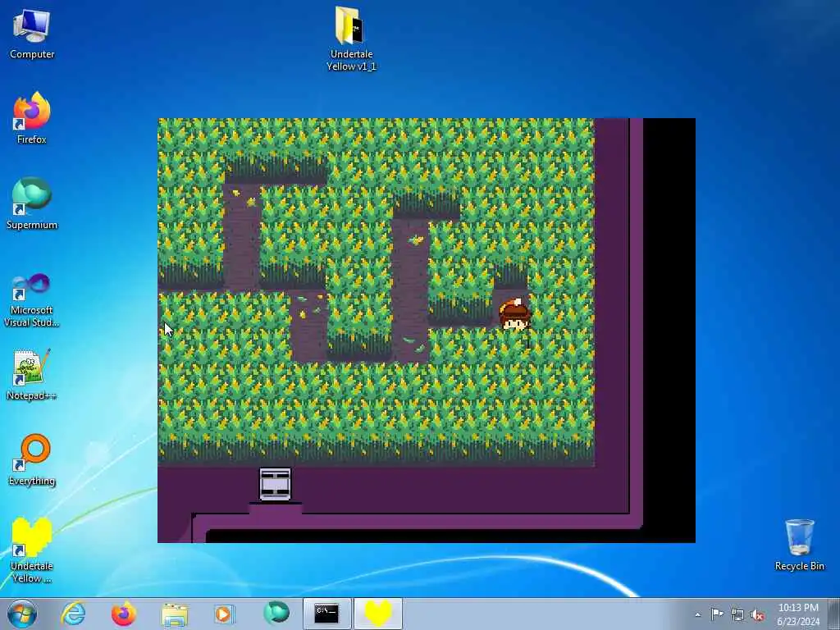840x630 pixels.
Task: Launch Supermium from the taskbar
Action: (x=276, y=614)
